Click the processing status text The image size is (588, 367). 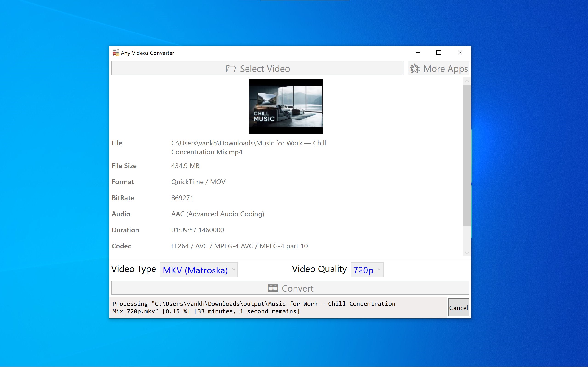click(254, 308)
